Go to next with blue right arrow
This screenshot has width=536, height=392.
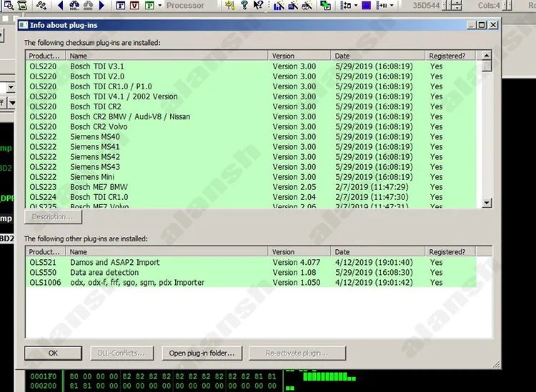[101, 5]
